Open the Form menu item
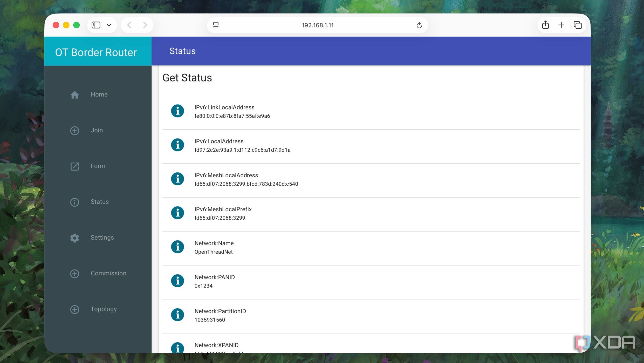The width and height of the screenshot is (644, 363). pos(98,166)
